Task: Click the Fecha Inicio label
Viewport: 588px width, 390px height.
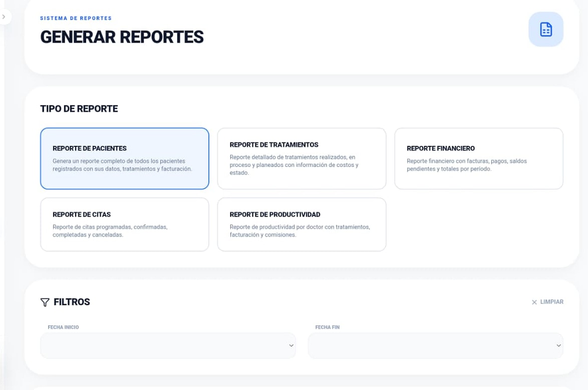Action: [64, 327]
